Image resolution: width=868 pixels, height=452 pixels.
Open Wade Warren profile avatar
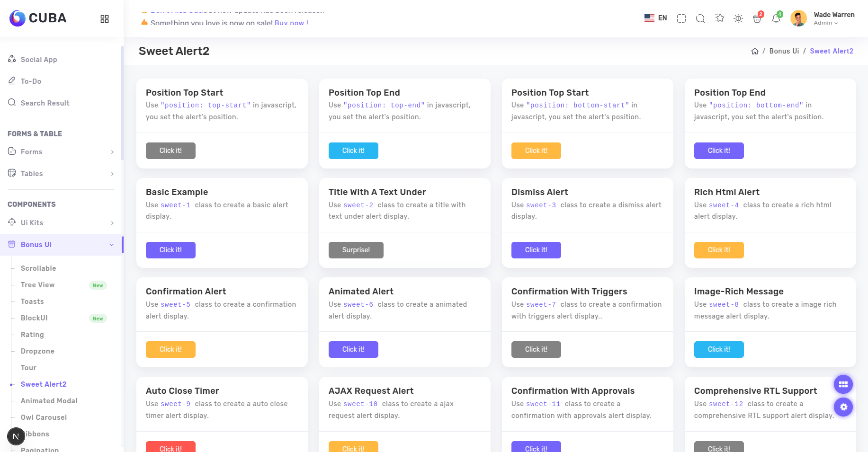tap(799, 18)
